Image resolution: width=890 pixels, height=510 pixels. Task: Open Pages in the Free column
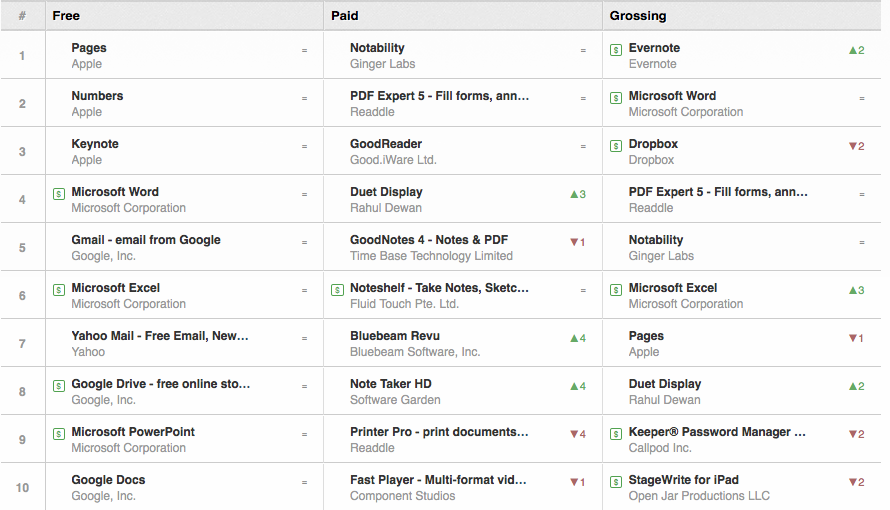[89, 48]
